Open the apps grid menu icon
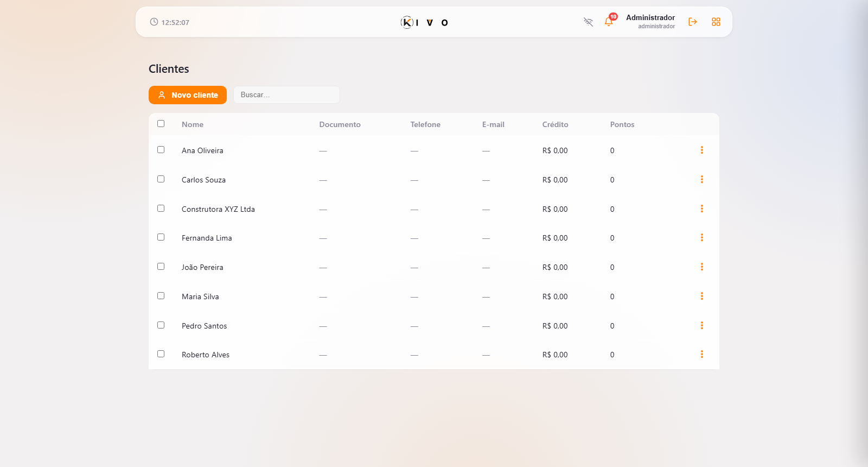The image size is (868, 467). point(716,22)
